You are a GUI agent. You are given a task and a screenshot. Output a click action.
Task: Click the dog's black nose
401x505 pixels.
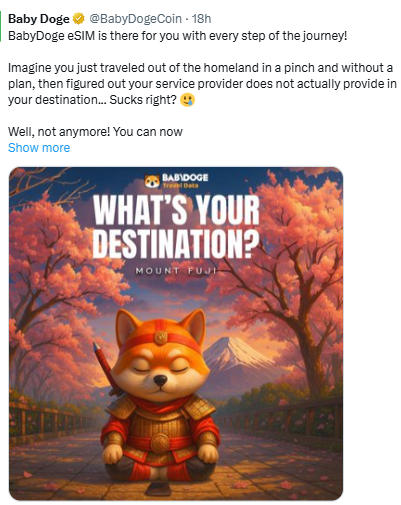pyautogui.click(x=160, y=380)
